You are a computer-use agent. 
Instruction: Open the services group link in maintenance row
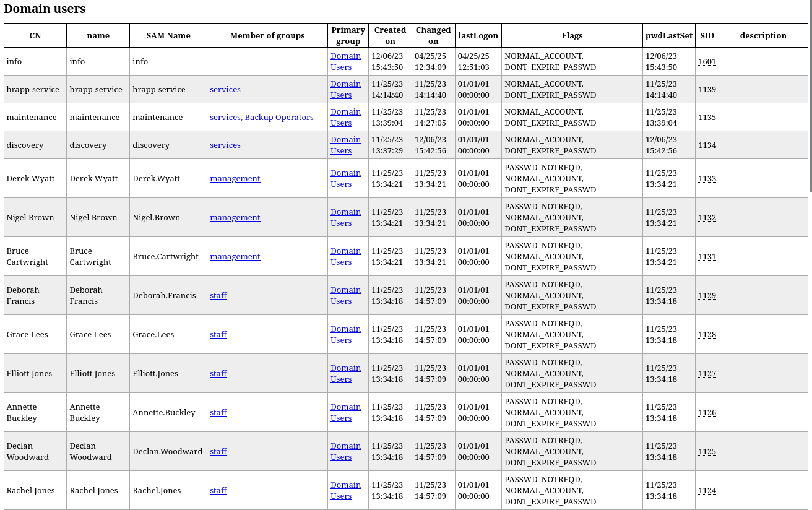coord(225,117)
